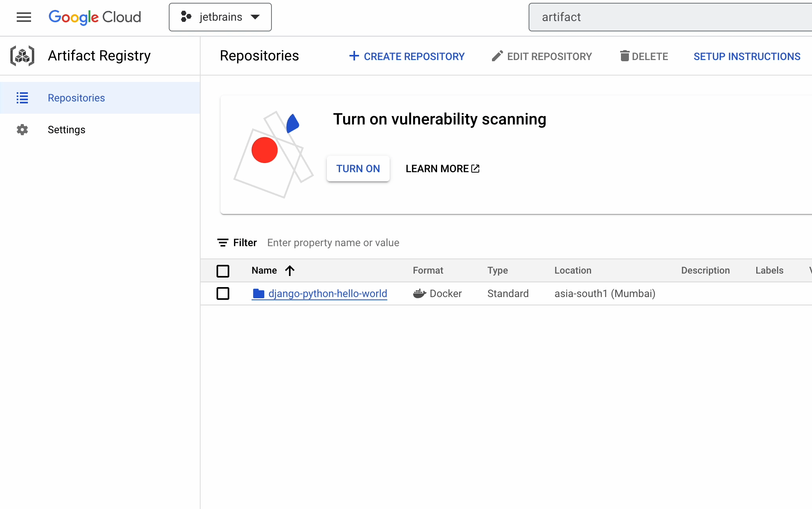Click the search box containing artifact
The image size is (812, 509).
click(669, 17)
